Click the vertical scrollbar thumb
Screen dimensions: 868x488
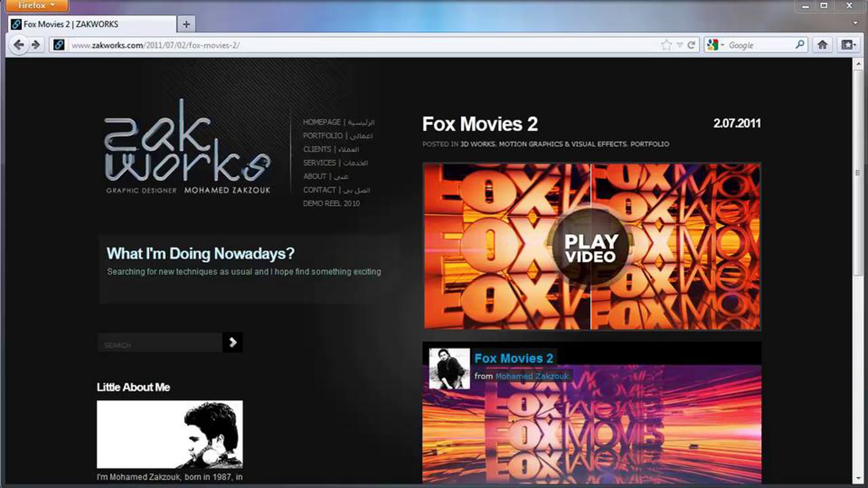[x=858, y=172]
